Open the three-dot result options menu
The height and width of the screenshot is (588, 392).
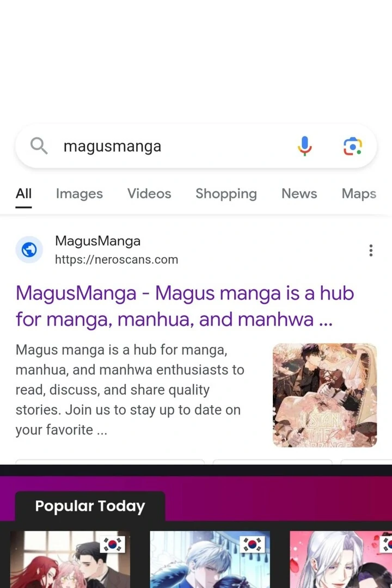coord(371,250)
